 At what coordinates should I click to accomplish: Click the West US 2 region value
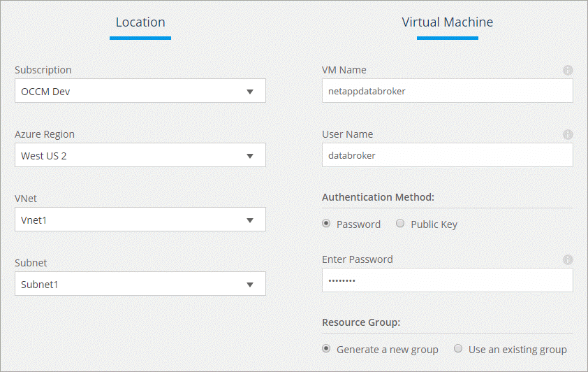coord(45,156)
